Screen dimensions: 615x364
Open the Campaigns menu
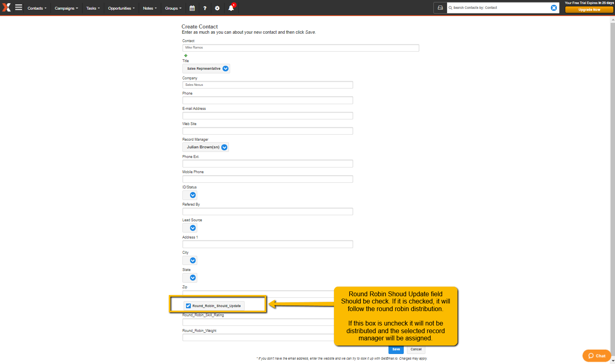(x=66, y=8)
